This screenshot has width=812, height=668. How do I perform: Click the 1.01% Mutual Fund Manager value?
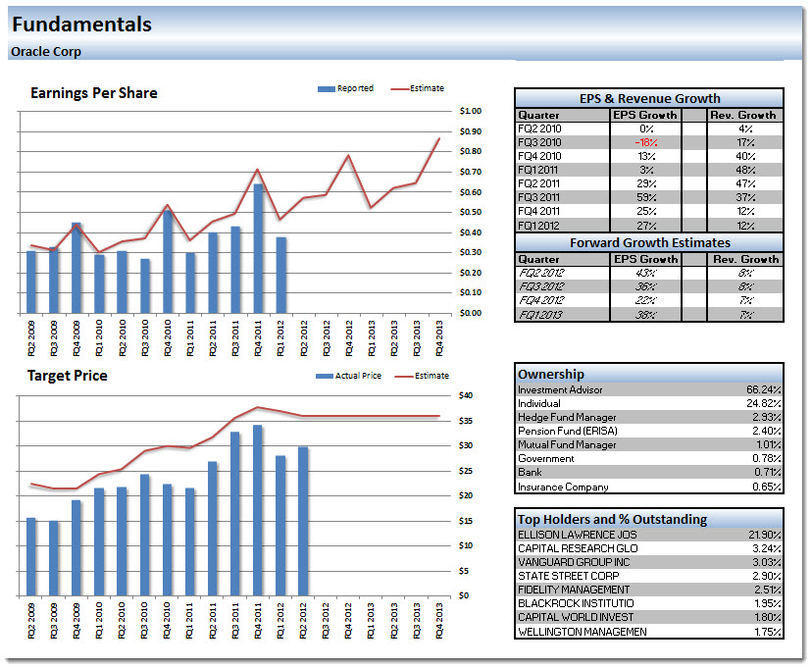point(769,444)
